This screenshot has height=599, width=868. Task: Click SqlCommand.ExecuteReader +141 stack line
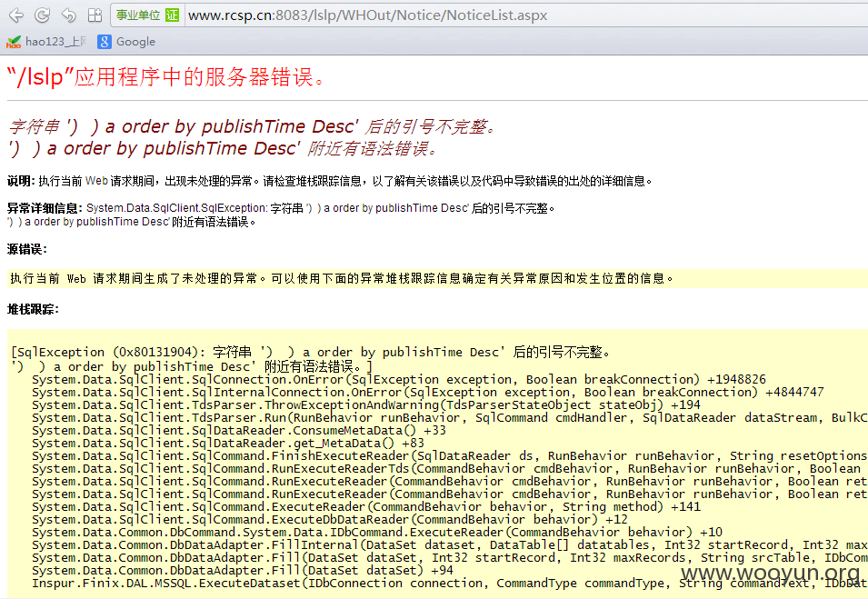click(x=366, y=507)
